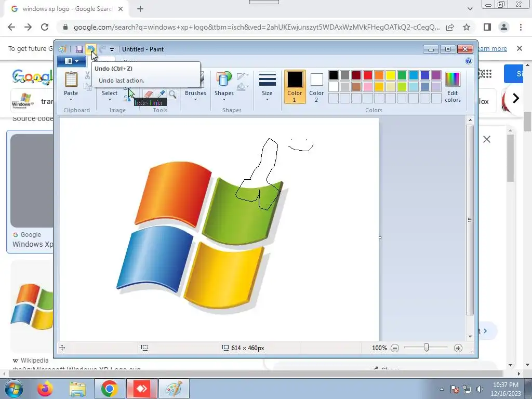The image size is (532, 399).
Task: Open Firefox from the taskbar
Action: point(45,389)
